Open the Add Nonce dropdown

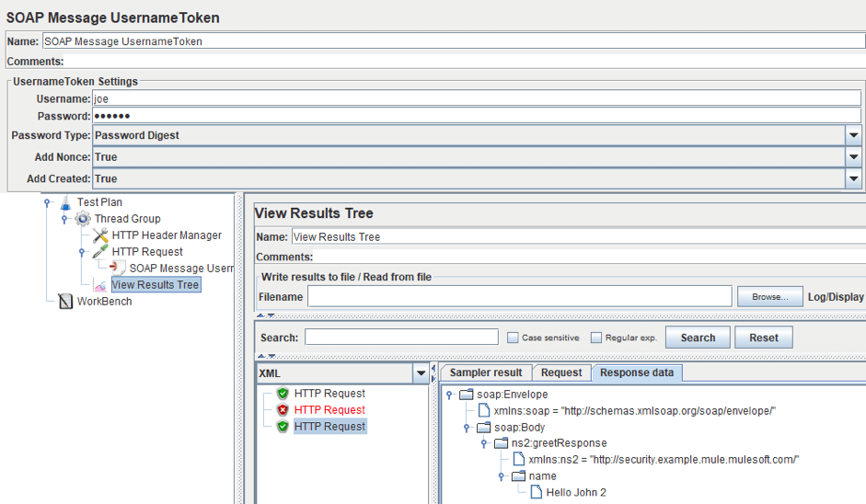[853, 157]
